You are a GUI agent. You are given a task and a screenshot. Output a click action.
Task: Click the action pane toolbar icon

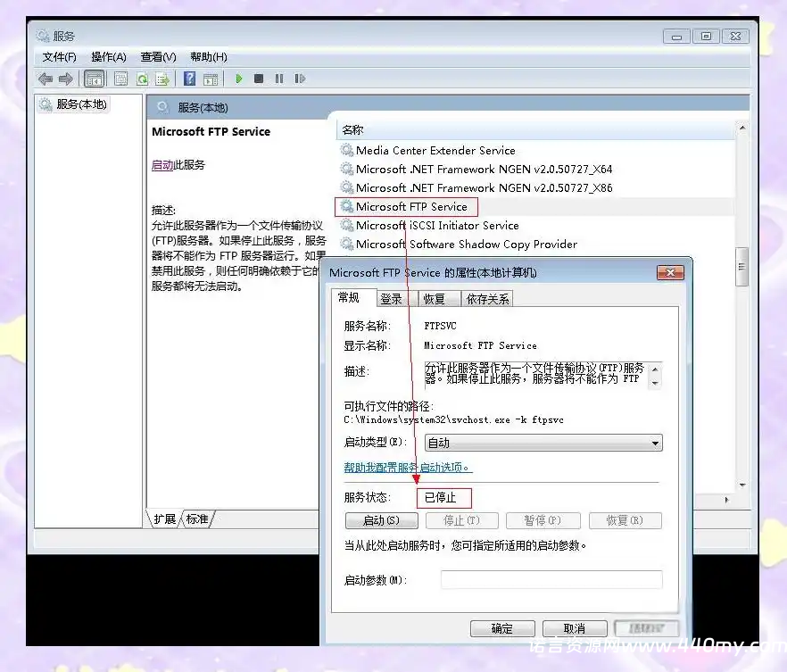[x=211, y=79]
